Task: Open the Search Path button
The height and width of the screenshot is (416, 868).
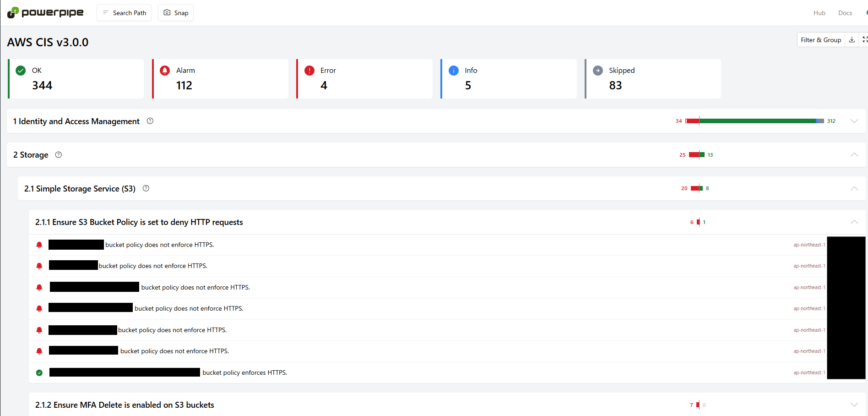Action: click(124, 13)
